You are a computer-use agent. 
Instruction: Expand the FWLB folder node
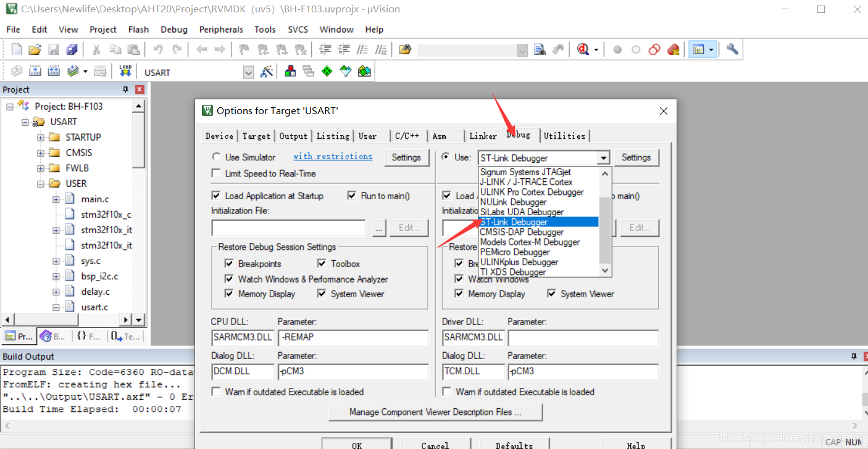41,168
